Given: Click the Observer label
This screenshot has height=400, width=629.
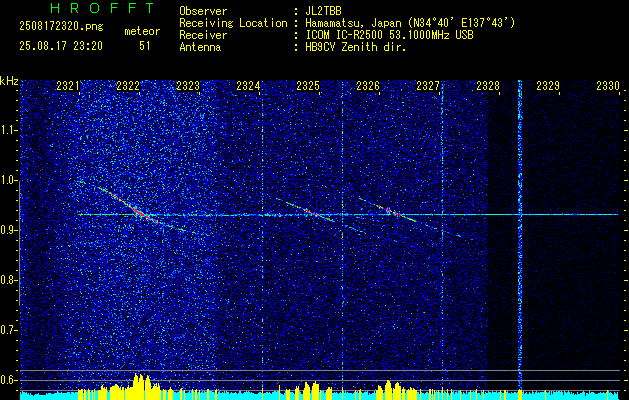Looking at the screenshot, I should click(203, 11).
